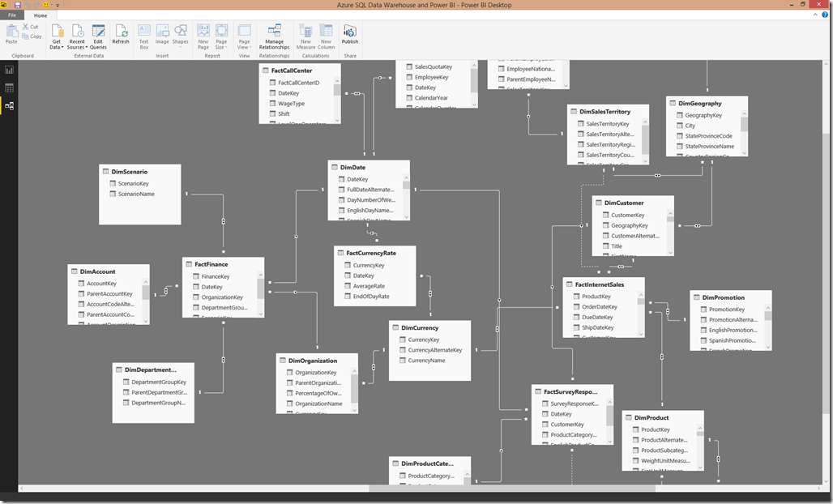Click StateProvinceCode field in DimGeography
This screenshot has height=504, width=833.
(708, 136)
